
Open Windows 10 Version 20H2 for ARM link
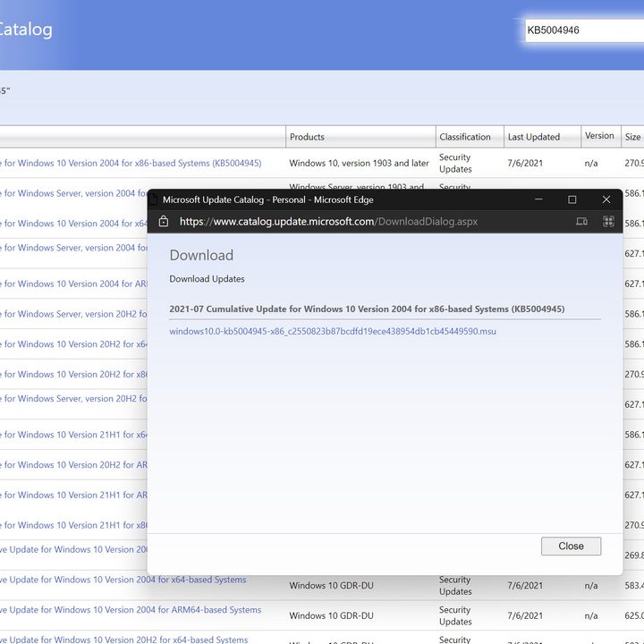(x=74, y=465)
